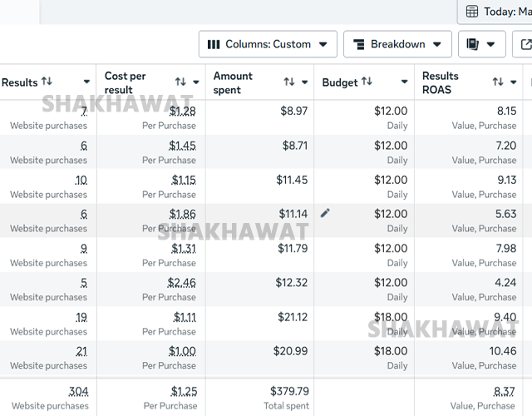This screenshot has width=532, height=416.
Task: Click the Results ROAS column header
Action: (x=441, y=82)
